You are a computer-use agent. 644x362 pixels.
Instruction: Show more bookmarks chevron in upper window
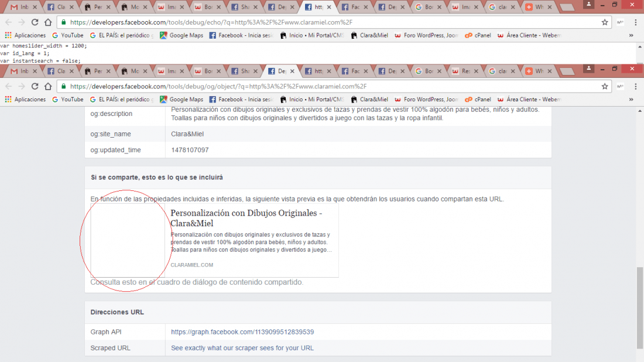(631, 35)
